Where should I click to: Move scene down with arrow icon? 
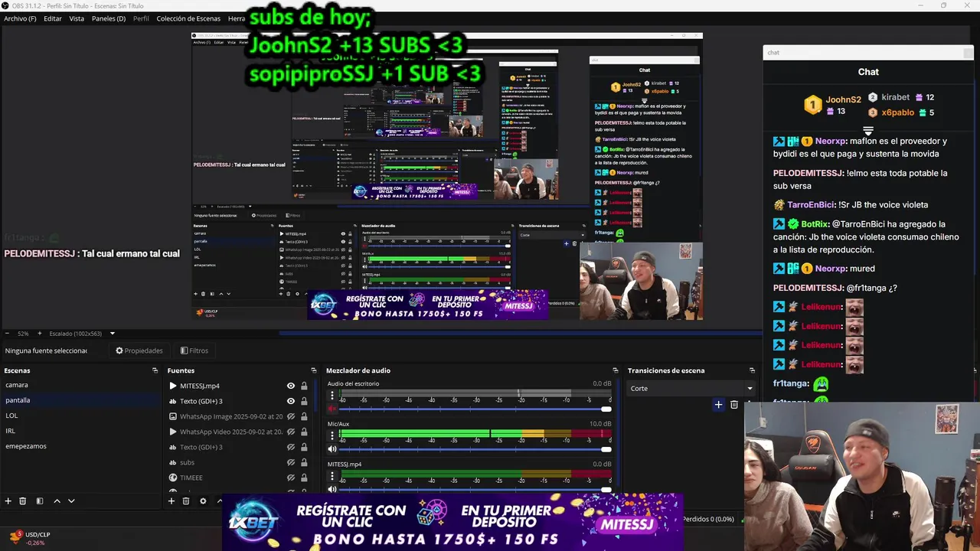point(71,501)
